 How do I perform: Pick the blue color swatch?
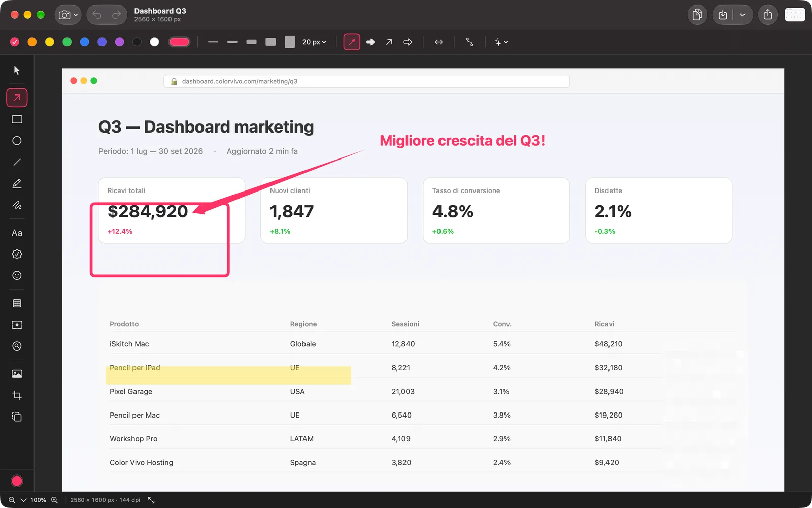(x=84, y=42)
